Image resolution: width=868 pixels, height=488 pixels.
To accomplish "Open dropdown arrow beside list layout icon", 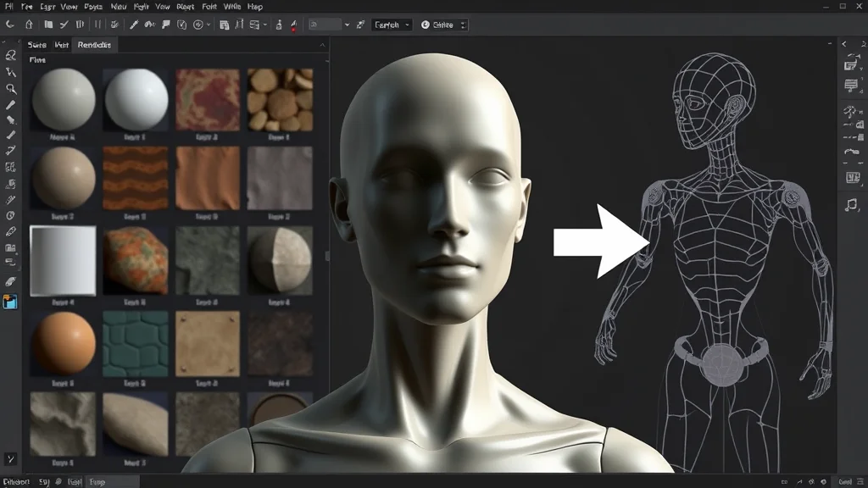I will [264, 25].
